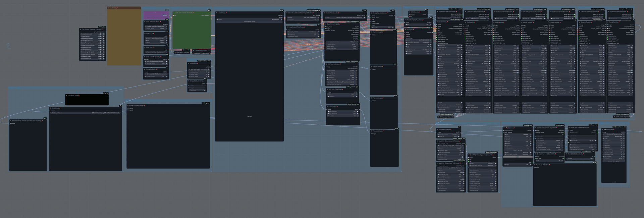The image size is (644, 218).
Task: Open scheduler dropdown in KSampler node
Action: point(418,51)
